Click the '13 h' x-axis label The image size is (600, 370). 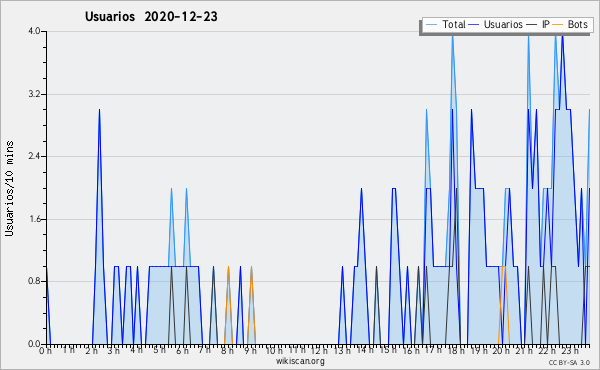tap(342, 350)
